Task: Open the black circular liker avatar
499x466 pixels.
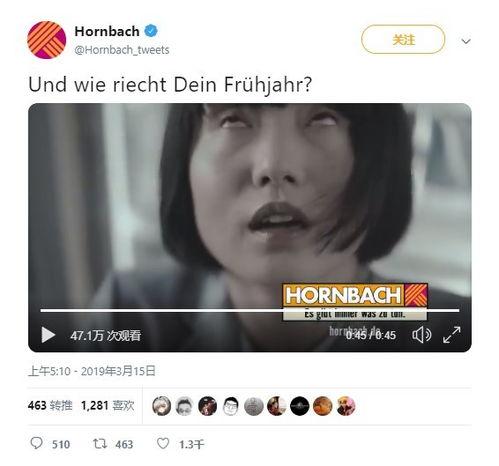Action: 300,406
